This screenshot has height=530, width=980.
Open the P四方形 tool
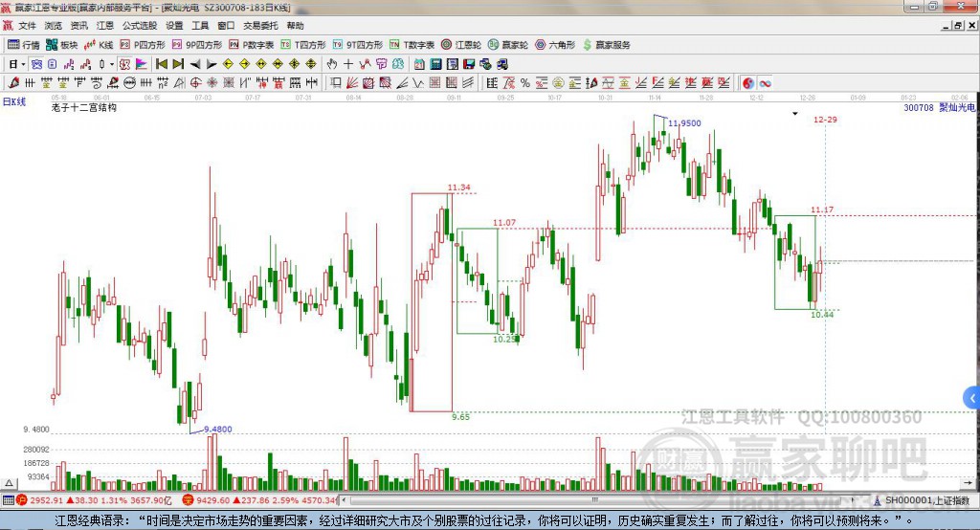click(x=143, y=45)
